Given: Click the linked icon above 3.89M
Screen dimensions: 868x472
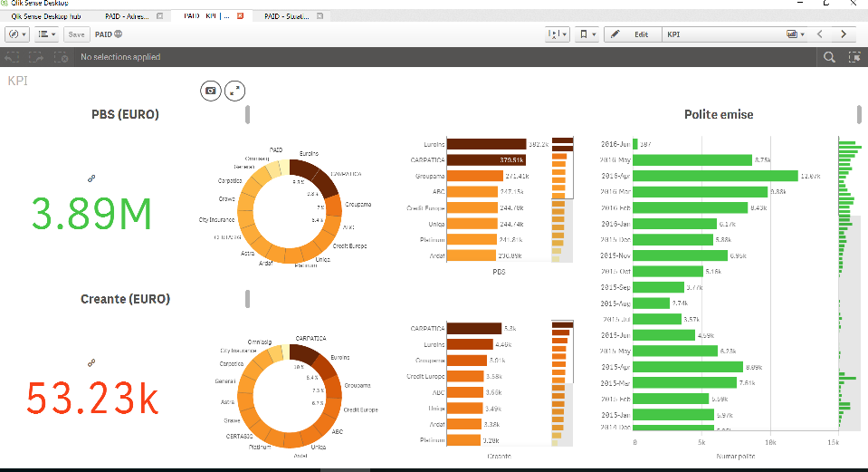Looking at the screenshot, I should 91,178.
